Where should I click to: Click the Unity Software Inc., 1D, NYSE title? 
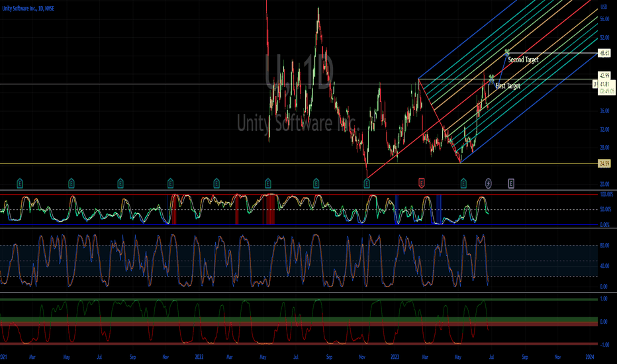[x=28, y=8]
